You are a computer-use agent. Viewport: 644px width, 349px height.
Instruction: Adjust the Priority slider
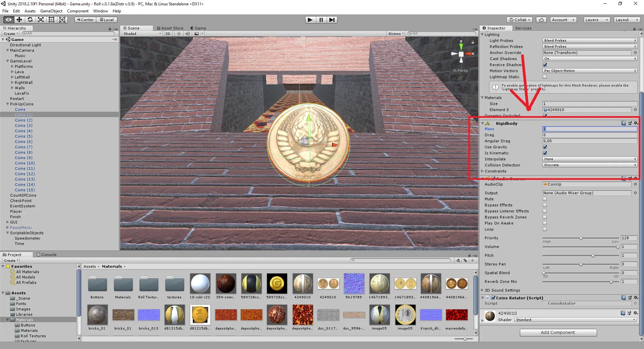click(x=581, y=238)
